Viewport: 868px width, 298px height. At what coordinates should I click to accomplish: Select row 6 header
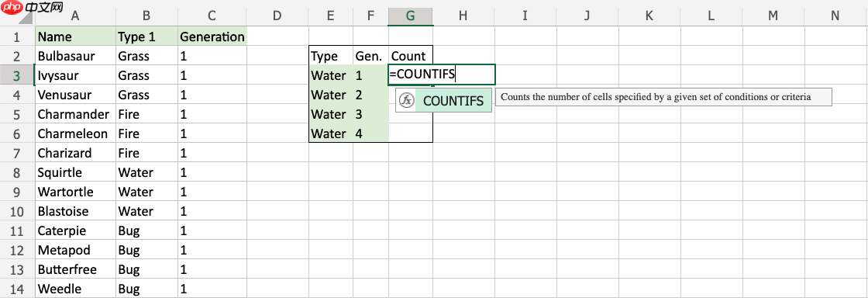[17, 133]
